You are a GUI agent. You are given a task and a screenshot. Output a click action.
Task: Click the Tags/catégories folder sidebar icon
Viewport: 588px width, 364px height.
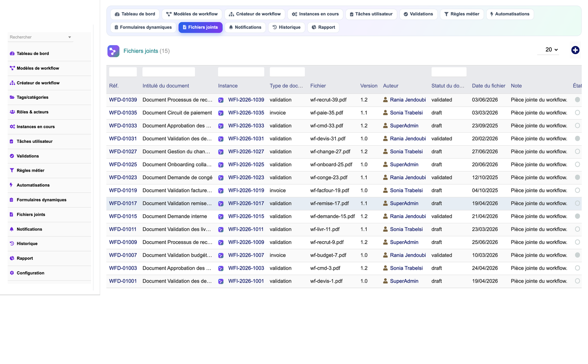pyautogui.click(x=12, y=97)
